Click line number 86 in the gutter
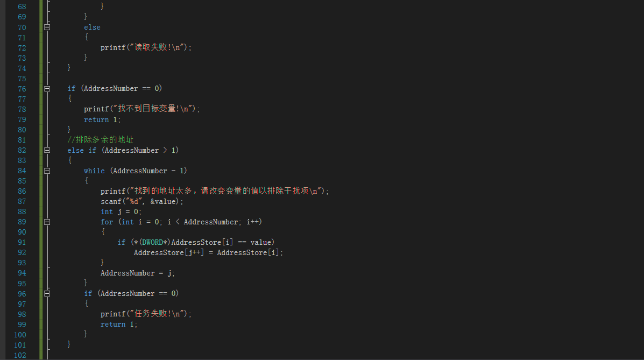 (x=22, y=191)
